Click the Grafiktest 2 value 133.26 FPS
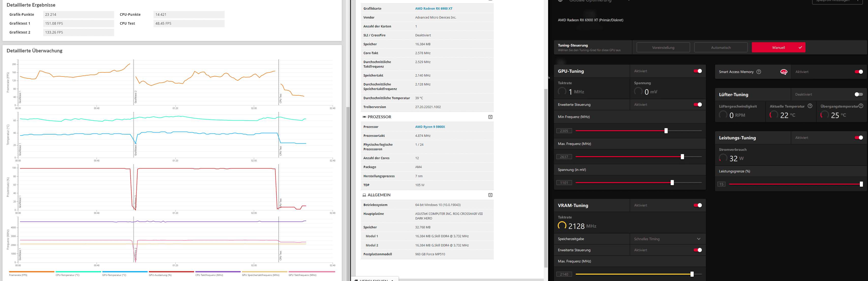This screenshot has height=281, width=868. pyautogui.click(x=79, y=32)
